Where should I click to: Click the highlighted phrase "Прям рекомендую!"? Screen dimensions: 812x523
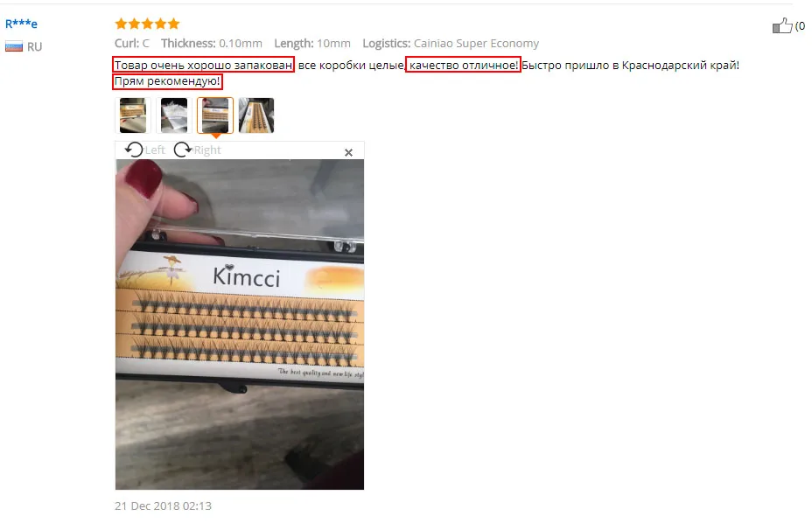click(x=167, y=81)
